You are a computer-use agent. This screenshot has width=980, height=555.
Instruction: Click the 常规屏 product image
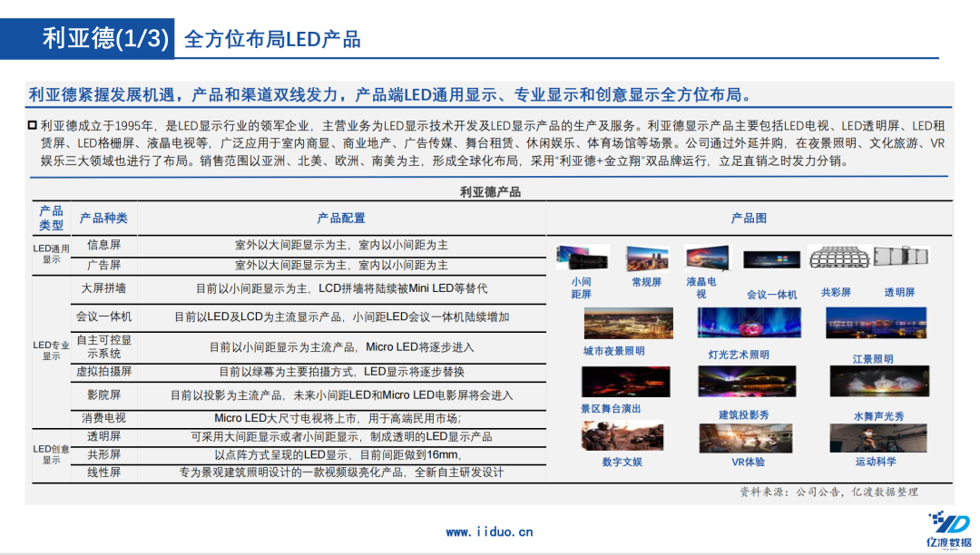point(647,258)
